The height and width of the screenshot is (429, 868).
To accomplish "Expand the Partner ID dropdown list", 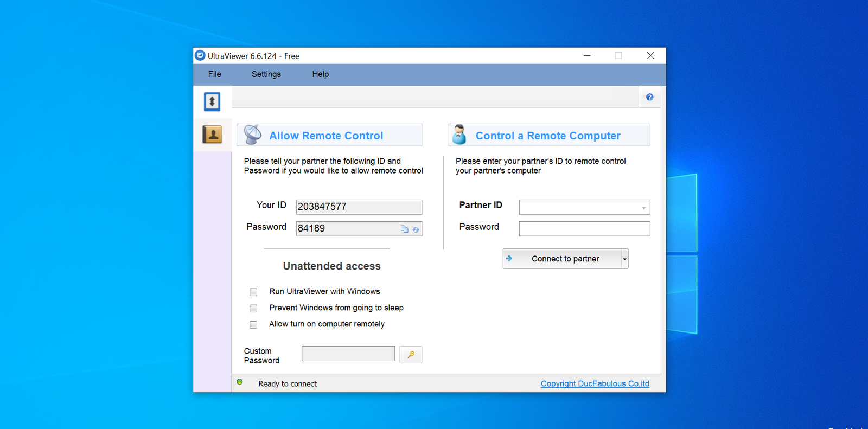I will [643, 208].
